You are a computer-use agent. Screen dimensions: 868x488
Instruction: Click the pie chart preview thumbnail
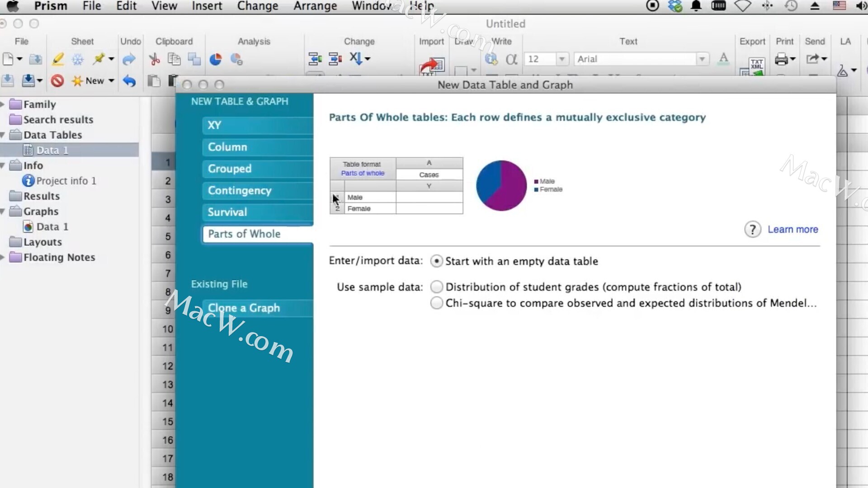pos(501,185)
